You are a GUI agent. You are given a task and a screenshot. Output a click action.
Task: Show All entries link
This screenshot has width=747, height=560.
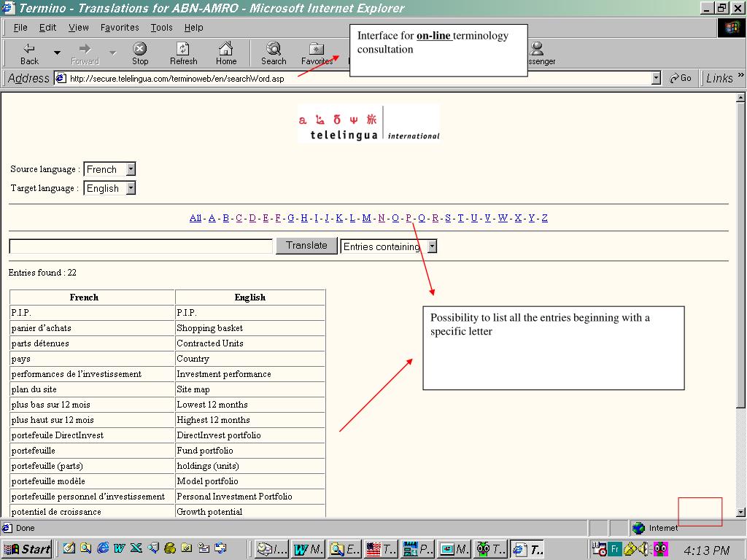click(196, 218)
